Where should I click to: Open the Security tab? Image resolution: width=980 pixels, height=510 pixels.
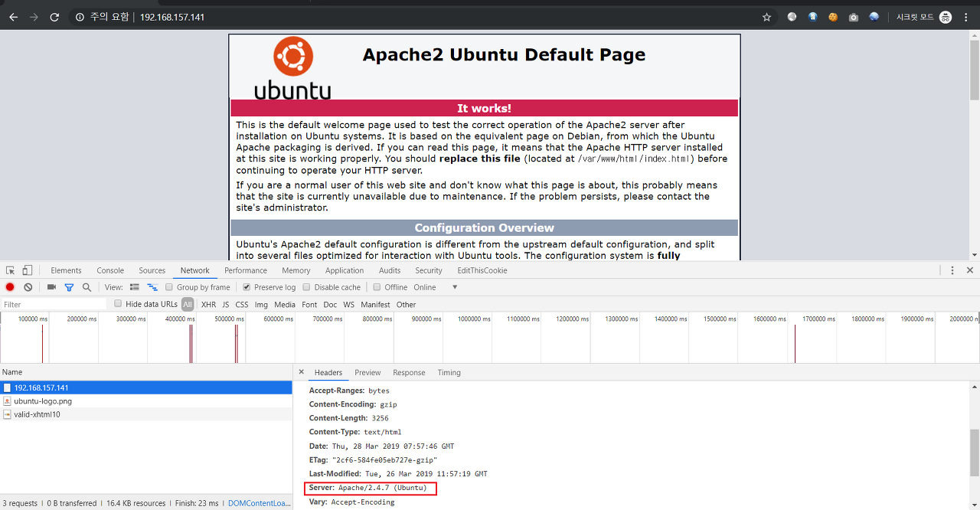coord(429,270)
